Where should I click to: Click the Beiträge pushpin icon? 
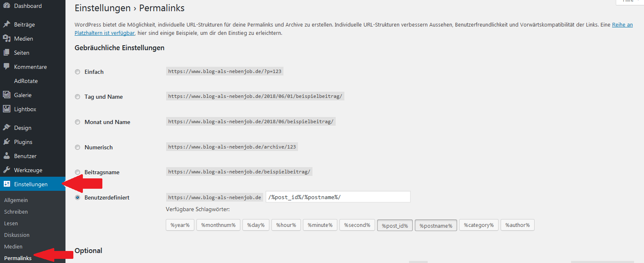(7, 24)
